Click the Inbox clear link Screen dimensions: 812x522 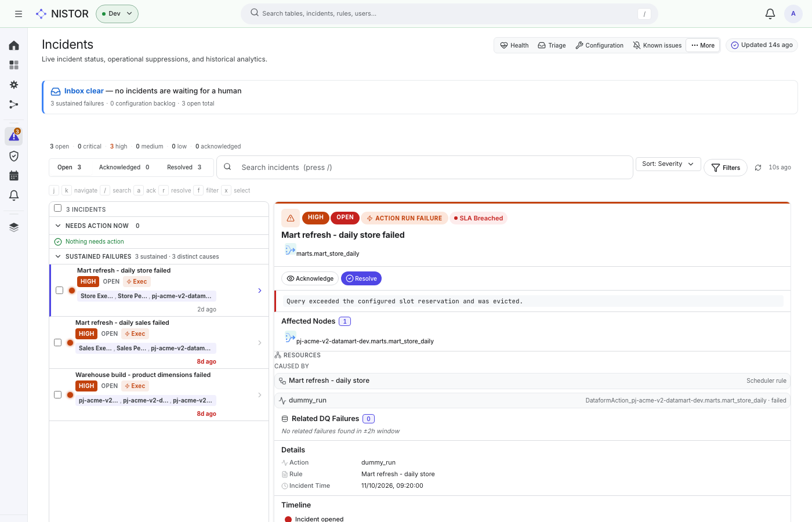pos(84,91)
